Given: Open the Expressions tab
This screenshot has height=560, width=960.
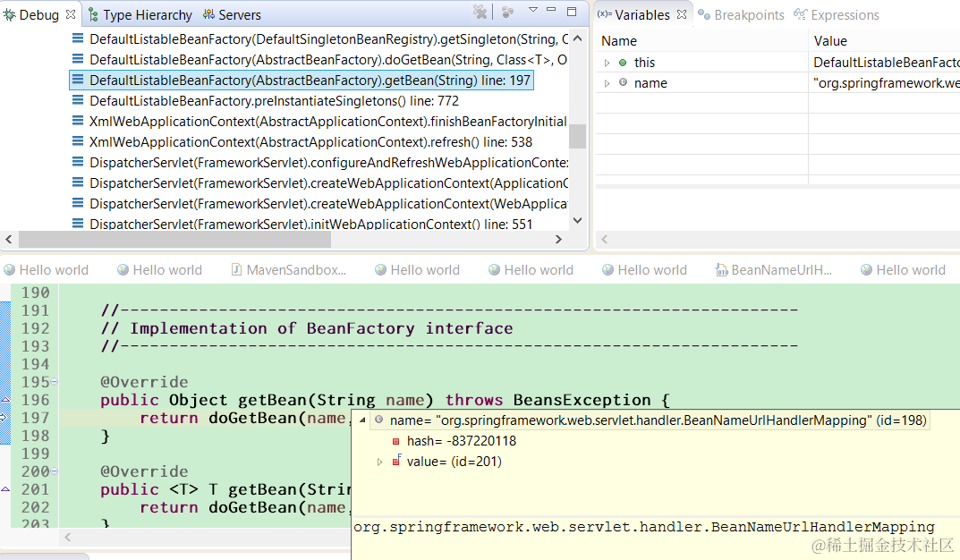Looking at the screenshot, I should point(837,14).
